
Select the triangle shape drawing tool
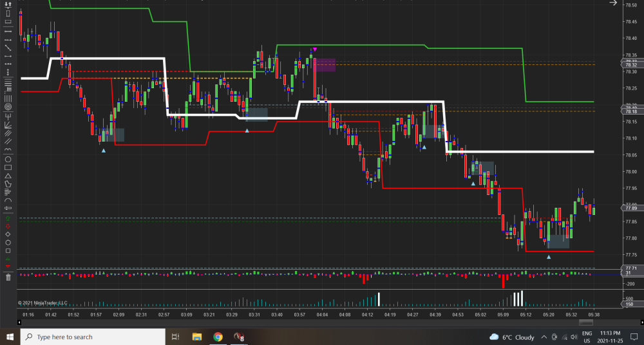(8, 175)
